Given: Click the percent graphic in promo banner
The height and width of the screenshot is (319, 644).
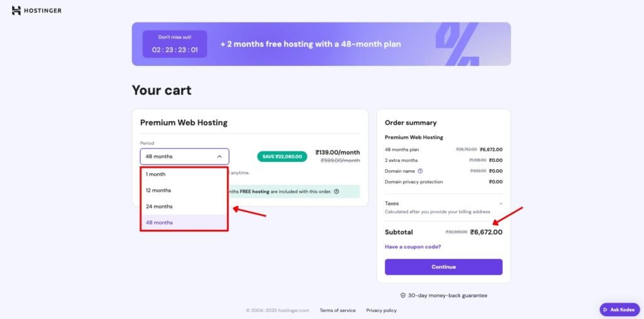Looking at the screenshot, I should pyautogui.click(x=457, y=45).
